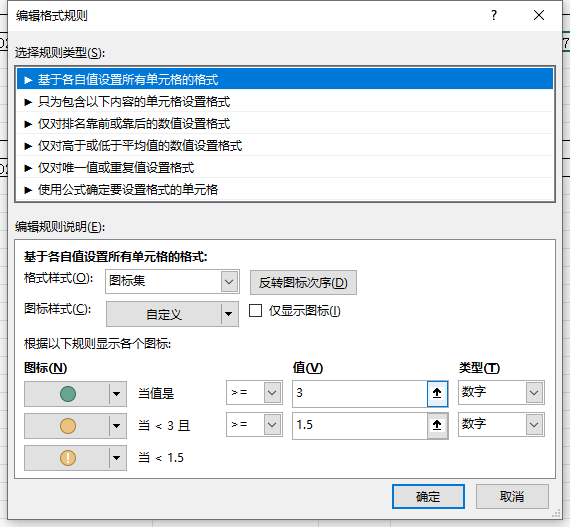Click the yellow exclamation icon selector
Image resolution: width=570 pixels, height=527 pixels.
pyautogui.click(x=75, y=458)
